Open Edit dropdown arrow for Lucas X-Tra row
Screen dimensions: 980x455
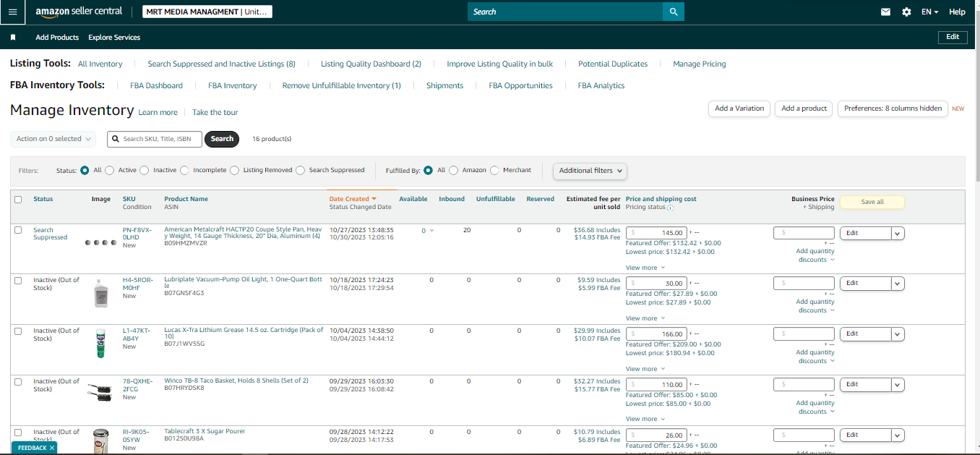(x=898, y=334)
